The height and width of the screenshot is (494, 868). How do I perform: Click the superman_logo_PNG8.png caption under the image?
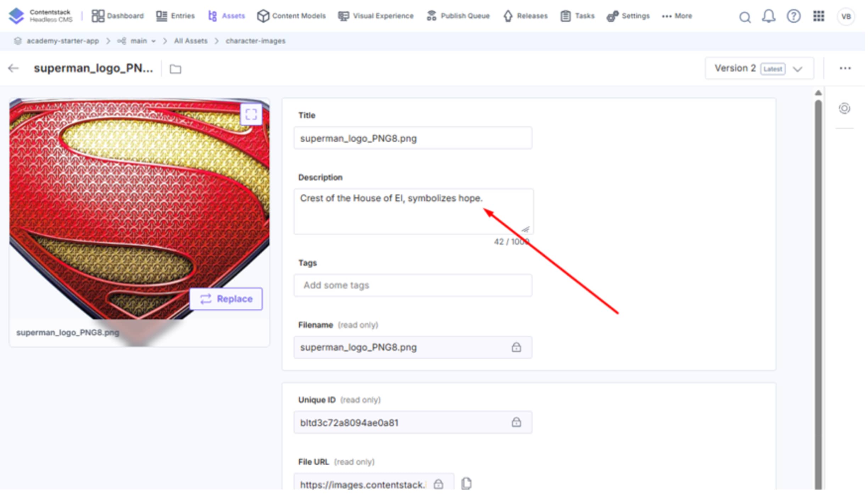[x=68, y=333]
